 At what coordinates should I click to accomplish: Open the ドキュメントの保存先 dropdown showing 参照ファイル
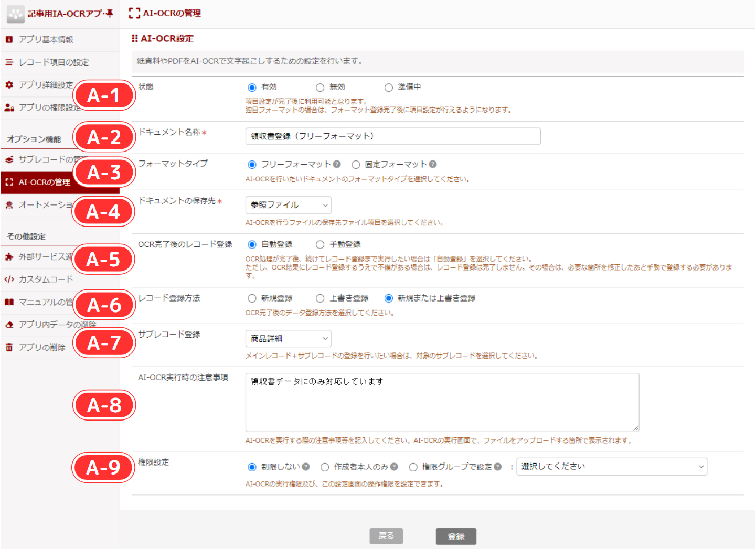(x=288, y=205)
